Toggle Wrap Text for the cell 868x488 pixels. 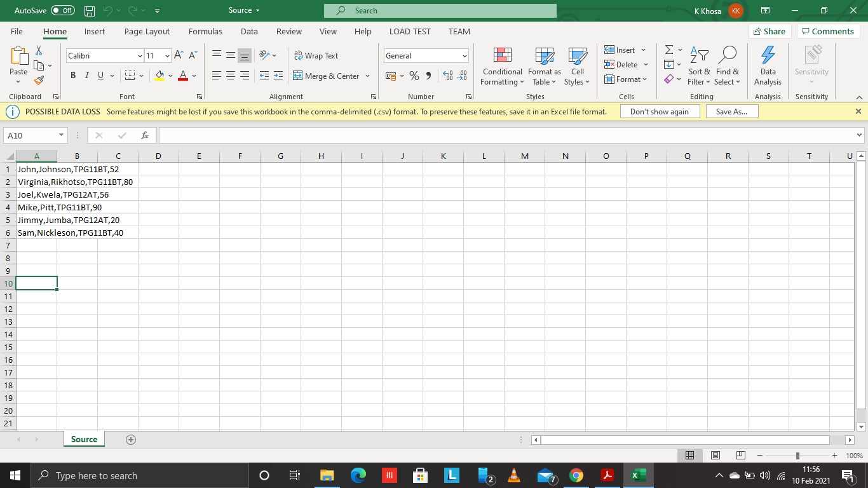316,56
